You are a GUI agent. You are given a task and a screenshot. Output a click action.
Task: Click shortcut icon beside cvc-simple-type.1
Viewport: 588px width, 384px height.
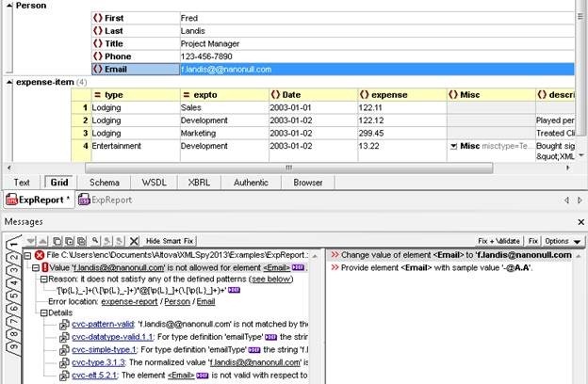tap(64, 350)
